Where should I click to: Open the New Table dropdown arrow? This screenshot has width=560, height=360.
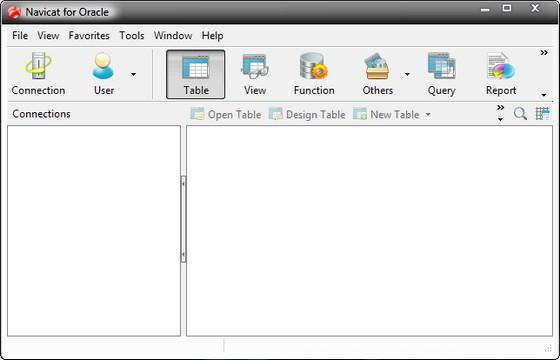point(428,115)
